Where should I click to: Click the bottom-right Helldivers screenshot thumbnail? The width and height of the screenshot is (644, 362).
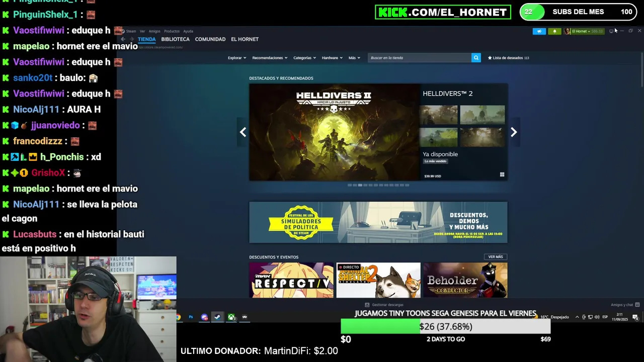coord(482,137)
